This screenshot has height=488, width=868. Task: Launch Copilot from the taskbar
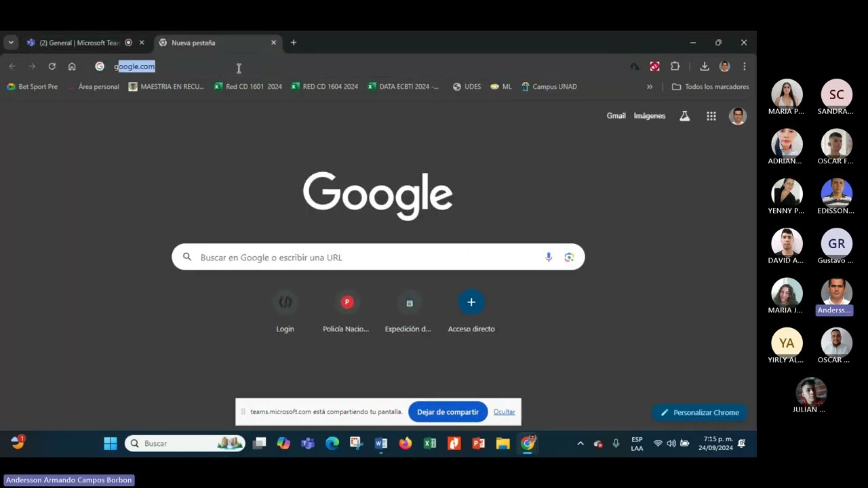283,443
